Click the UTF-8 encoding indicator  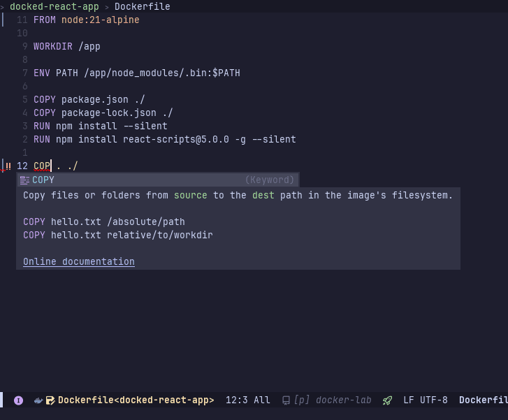(x=434, y=400)
